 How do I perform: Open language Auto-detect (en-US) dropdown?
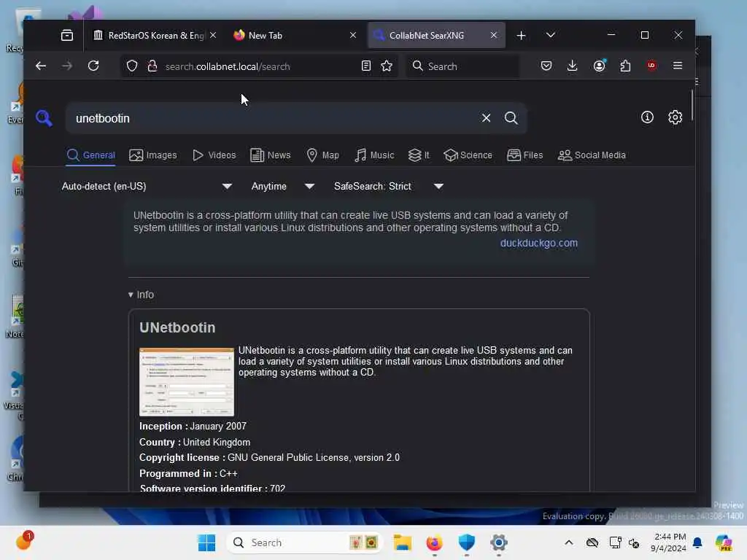pyautogui.click(x=147, y=186)
